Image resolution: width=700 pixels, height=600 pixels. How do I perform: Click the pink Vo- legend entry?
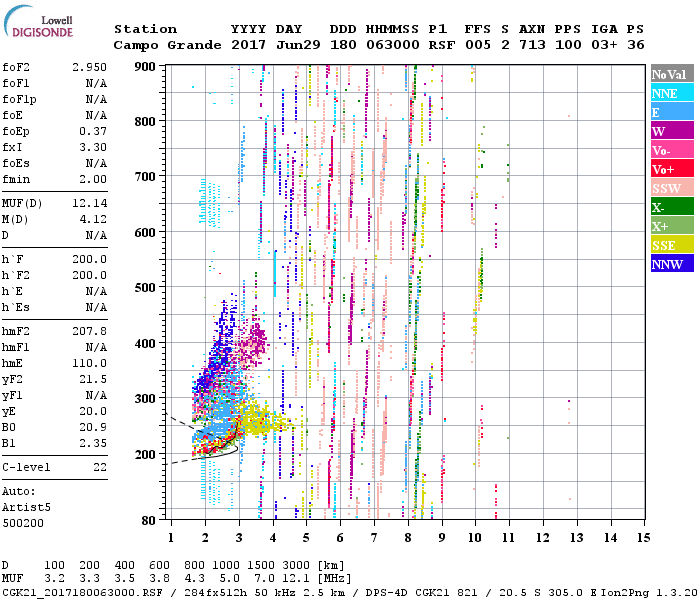click(672, 150)
